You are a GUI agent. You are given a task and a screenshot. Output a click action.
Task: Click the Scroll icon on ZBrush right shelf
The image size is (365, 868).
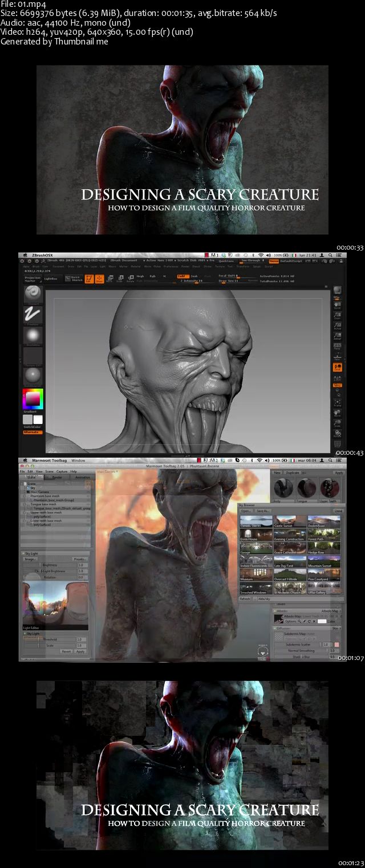337,305
